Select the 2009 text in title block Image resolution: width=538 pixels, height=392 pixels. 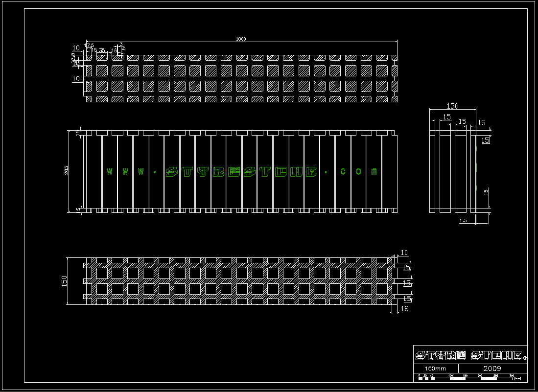point(492,368)
